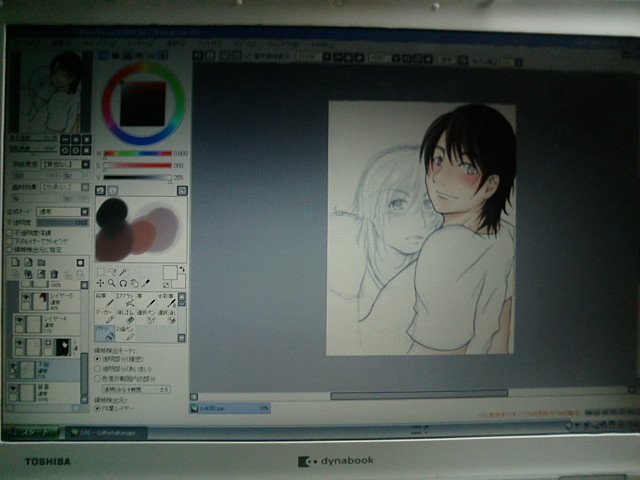Viewport: 640px width, 480px height.
Task: Toggle the selection display checkbox in toolbar
Action: tap(248, 56)
